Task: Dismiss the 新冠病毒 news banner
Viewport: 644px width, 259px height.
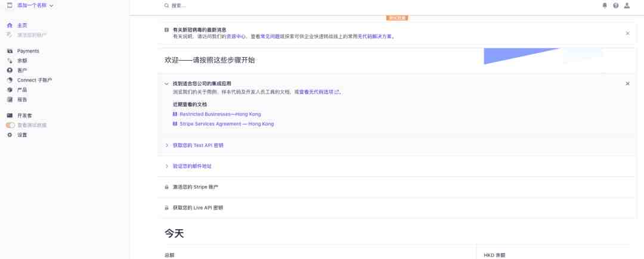Action: pyautogui.click(x=627, y=33)
